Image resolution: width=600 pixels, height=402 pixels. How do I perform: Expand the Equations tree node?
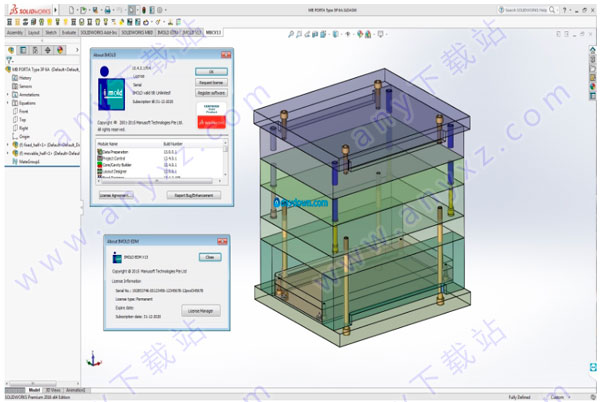click(8, 103)
